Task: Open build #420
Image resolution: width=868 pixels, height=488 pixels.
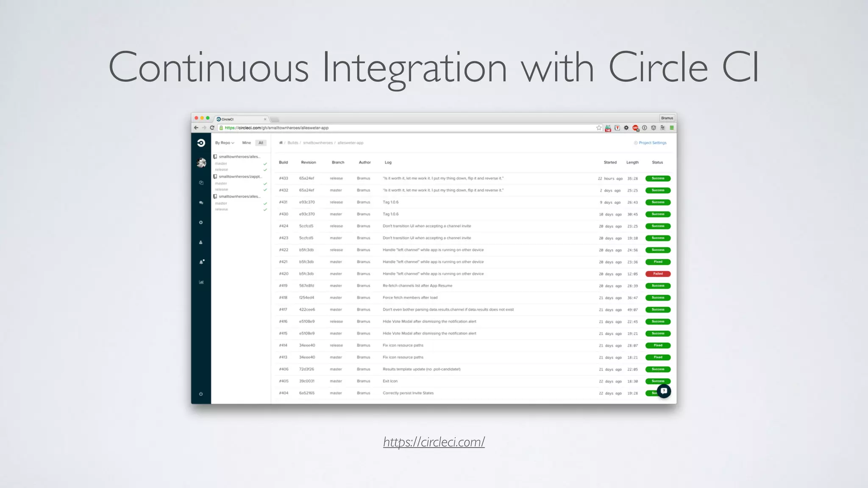Action: click(284, 274)
